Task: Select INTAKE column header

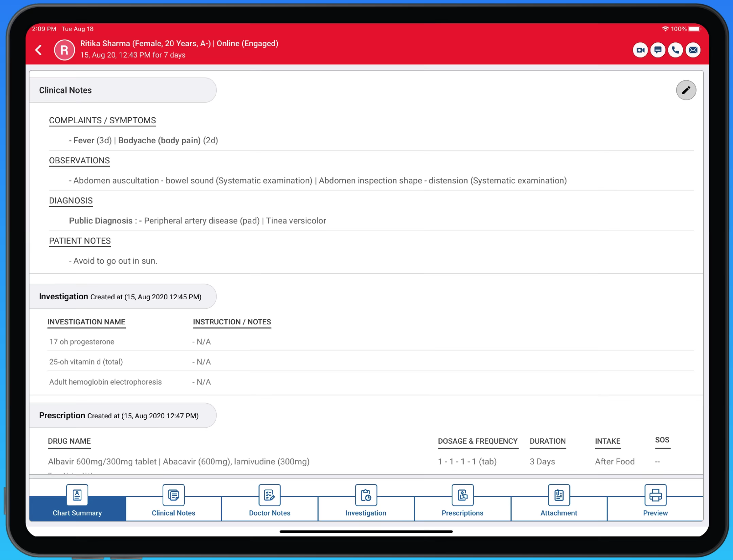Action: click(608, 441)
